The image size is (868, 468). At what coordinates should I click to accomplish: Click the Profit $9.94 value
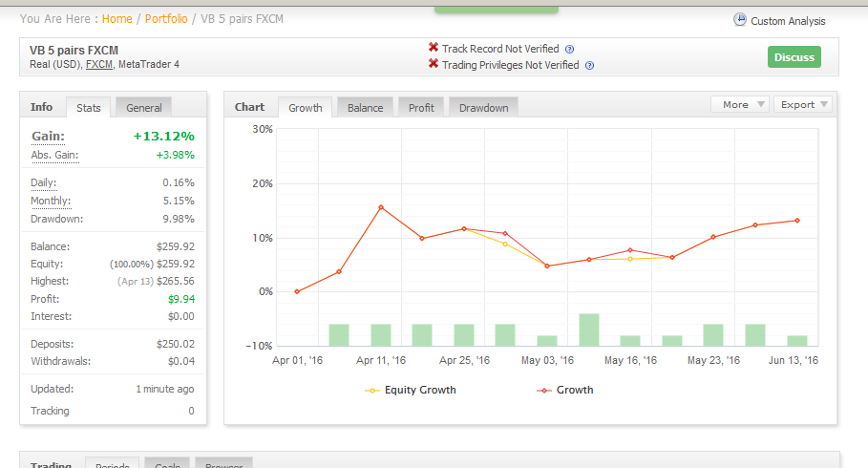point(181,299)
